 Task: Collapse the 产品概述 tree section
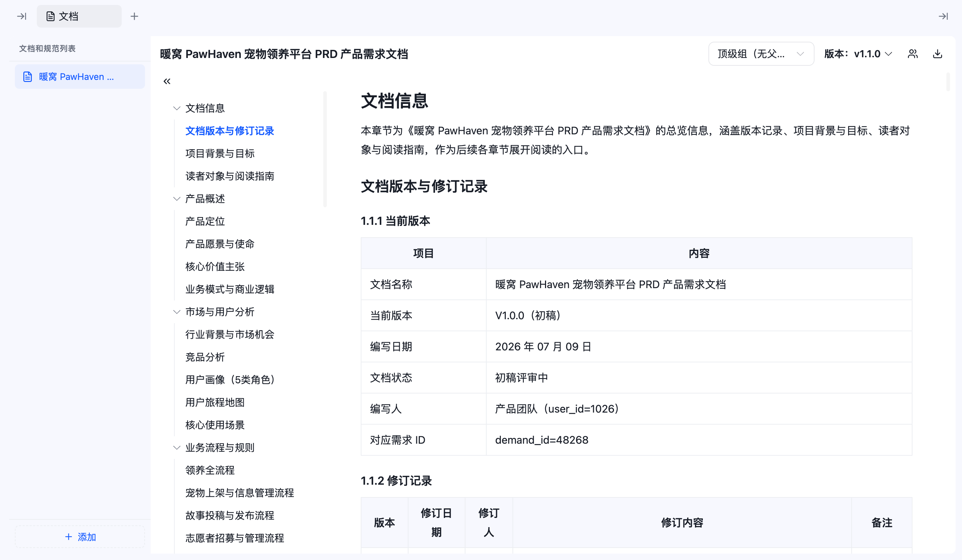177,199
